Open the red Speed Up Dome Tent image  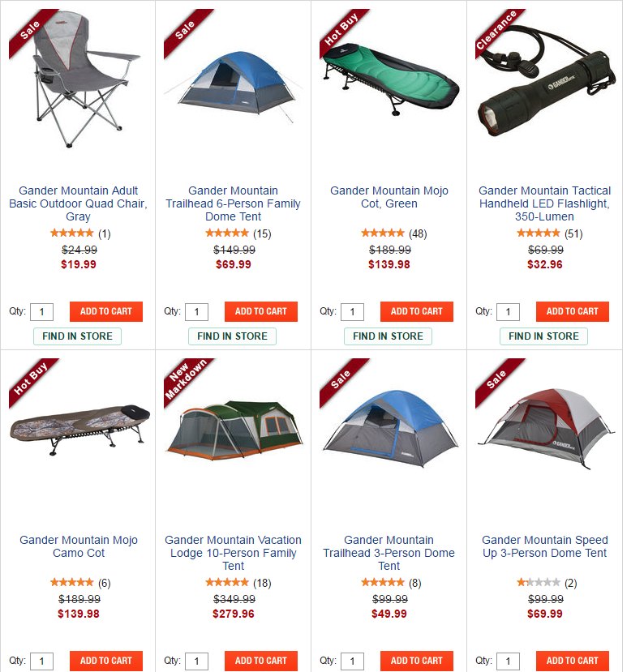tap(545, 429)
